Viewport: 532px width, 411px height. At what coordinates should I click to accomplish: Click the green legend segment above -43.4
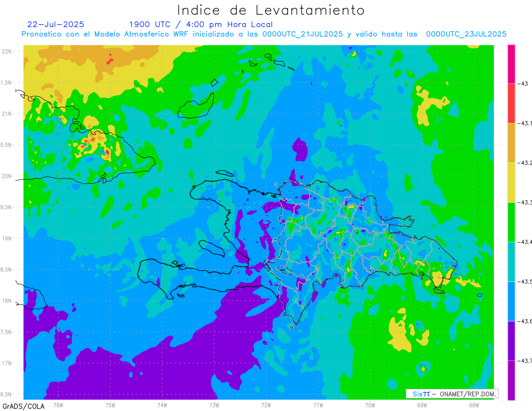pos(511,222)
